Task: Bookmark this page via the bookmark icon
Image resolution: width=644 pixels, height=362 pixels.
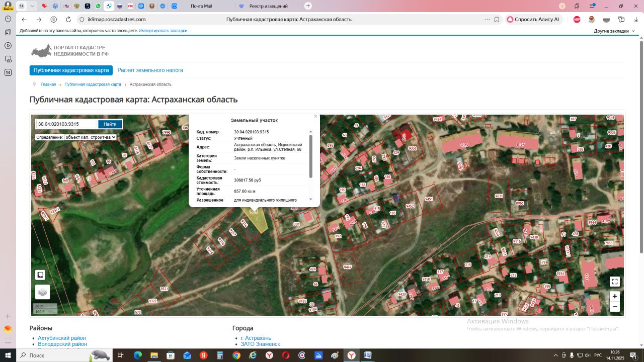Action: (x=497, y=20)
